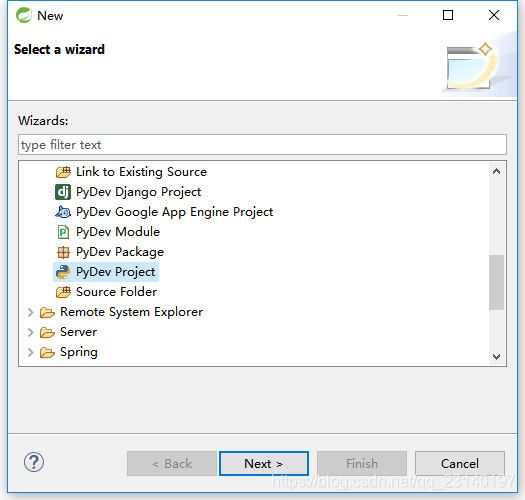
Task: Click the wizard list scroll up arrow
Action: [497, 171]
